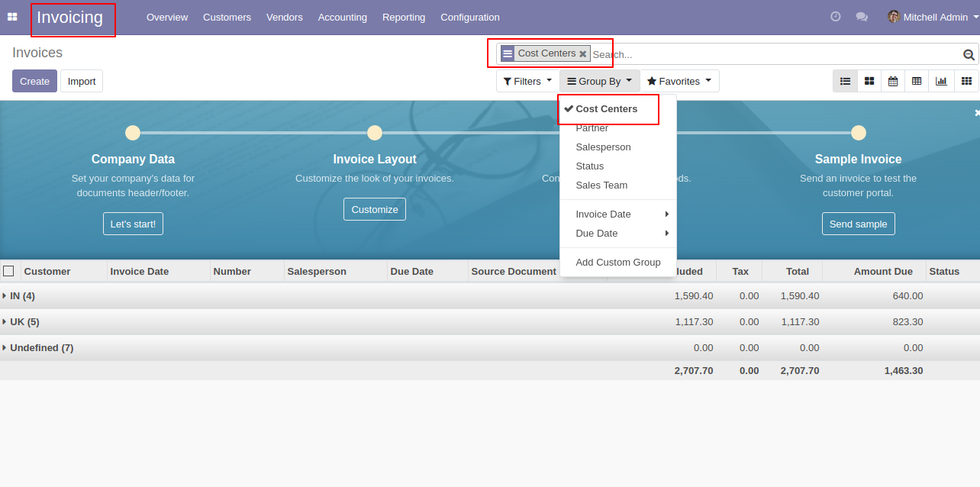The width and height of the screenshot is (980, 487).
Task: Click the Send sample button
Action: click(859, 224)
